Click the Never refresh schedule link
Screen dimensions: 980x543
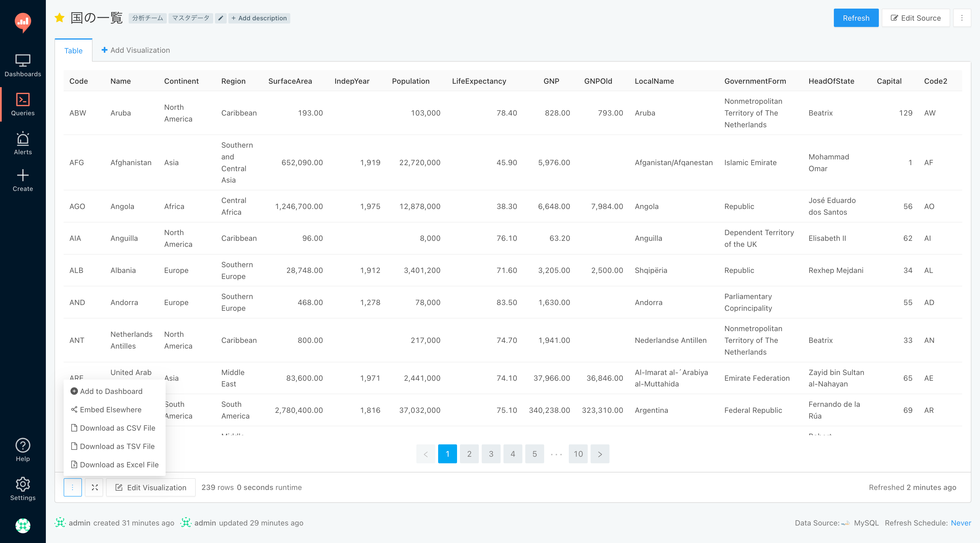961,522
